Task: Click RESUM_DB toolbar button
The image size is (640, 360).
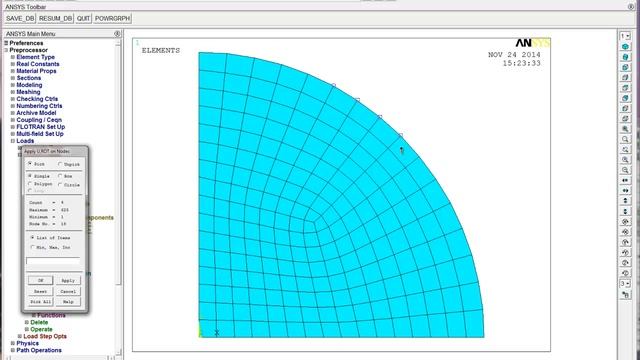Action: tap(56, 18)
